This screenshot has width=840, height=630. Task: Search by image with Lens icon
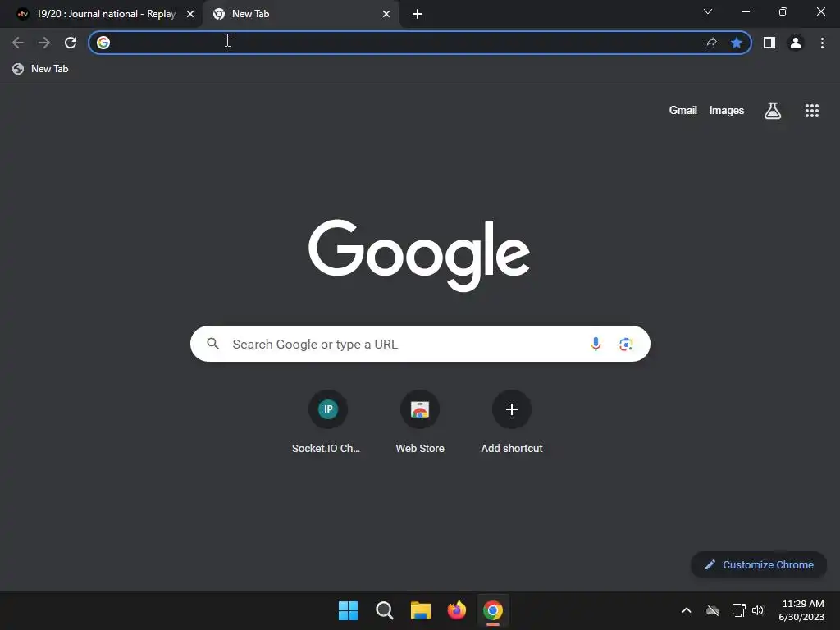click(626, 344)
